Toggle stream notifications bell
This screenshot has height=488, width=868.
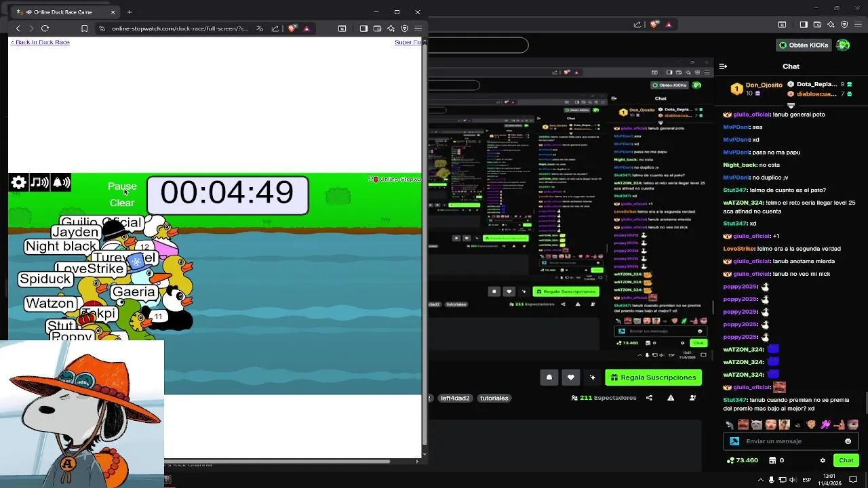coord(549,378)
